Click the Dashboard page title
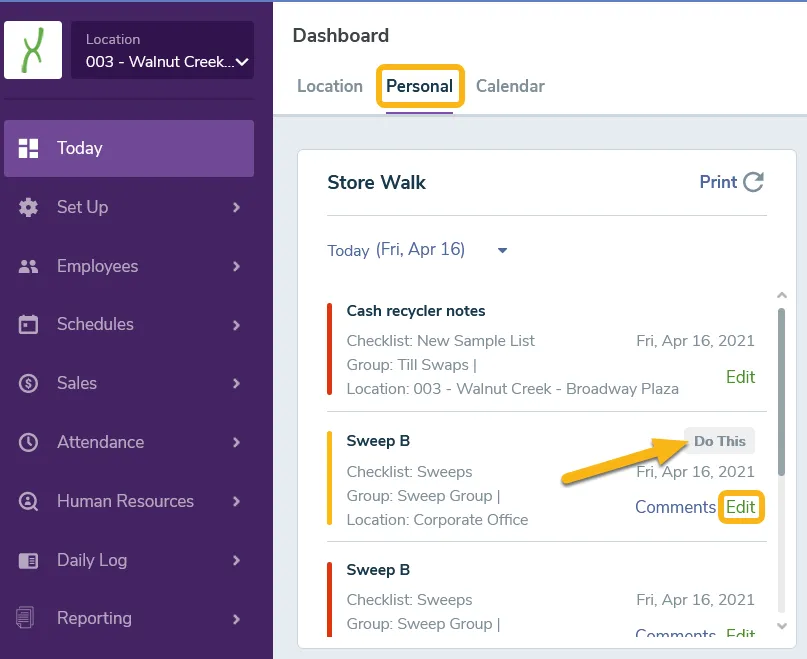The width and height of the screenshot is (807, 659). 341,36
